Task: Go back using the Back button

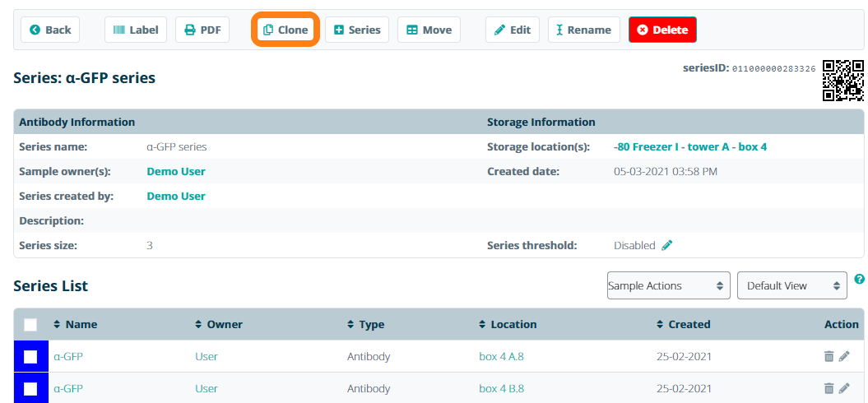Action: (50, 30)
